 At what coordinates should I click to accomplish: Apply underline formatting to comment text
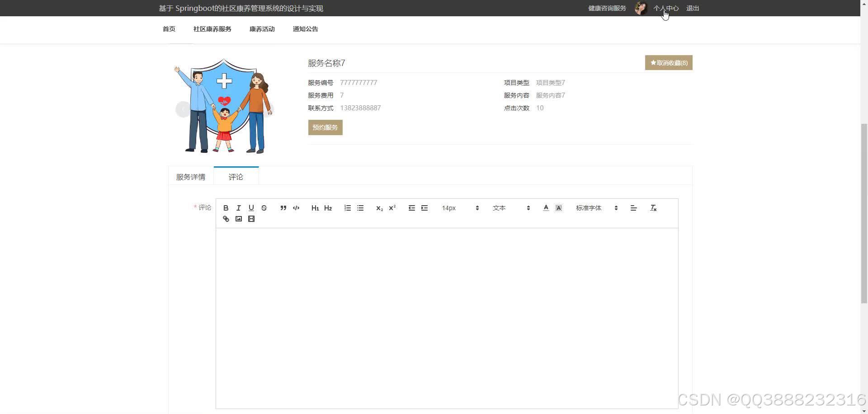pos(251,208)
